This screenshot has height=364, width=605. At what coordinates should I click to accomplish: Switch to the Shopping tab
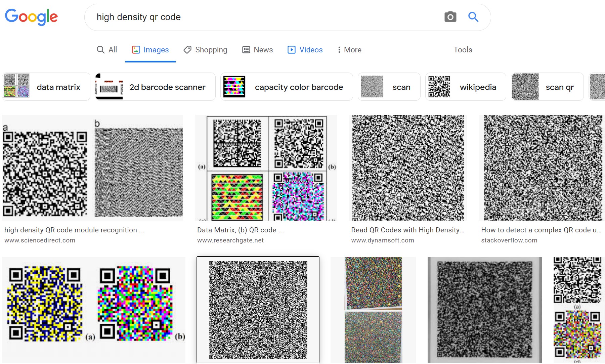click(205, 50)
